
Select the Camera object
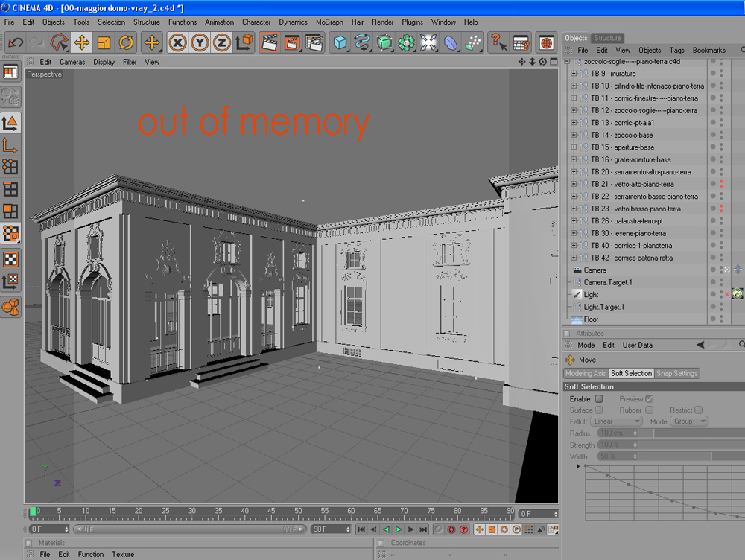pyautogui.click(x=595, y=270)
